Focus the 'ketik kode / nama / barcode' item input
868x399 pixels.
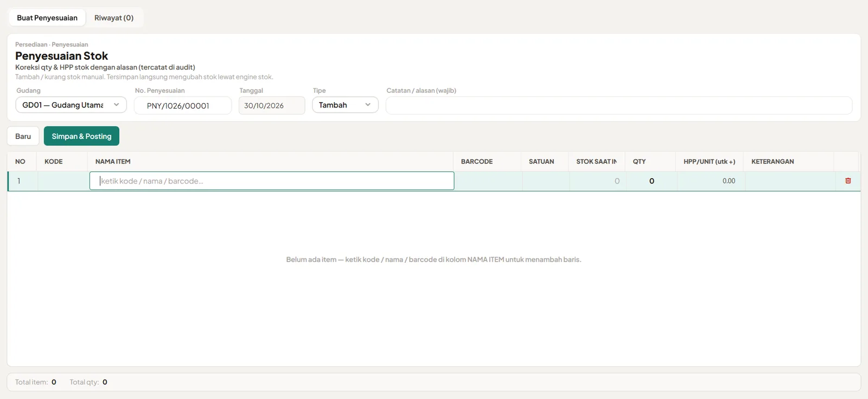pos(272,181)
